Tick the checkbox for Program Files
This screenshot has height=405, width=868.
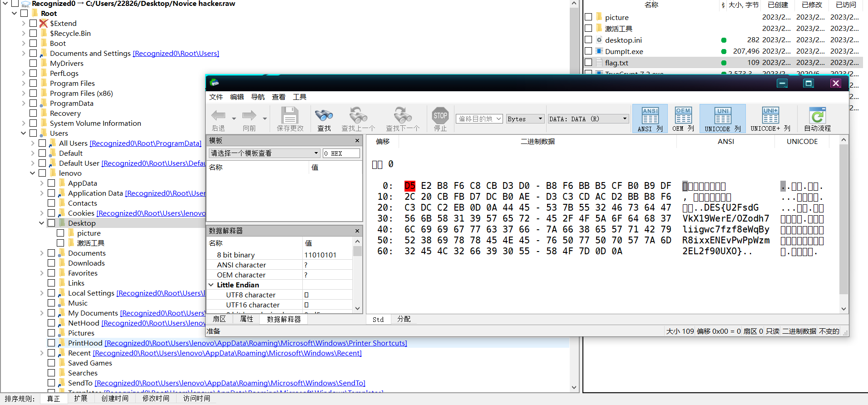[x=33, y=83]
